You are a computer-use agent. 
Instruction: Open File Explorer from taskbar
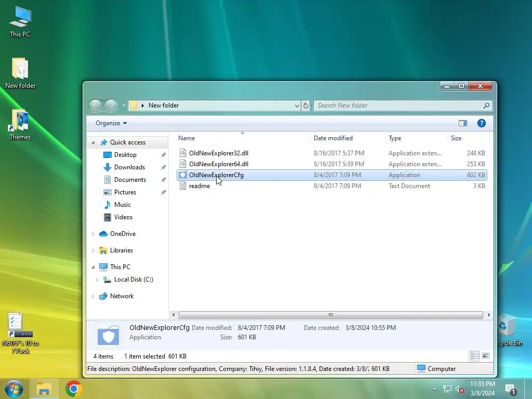[44, 389]
